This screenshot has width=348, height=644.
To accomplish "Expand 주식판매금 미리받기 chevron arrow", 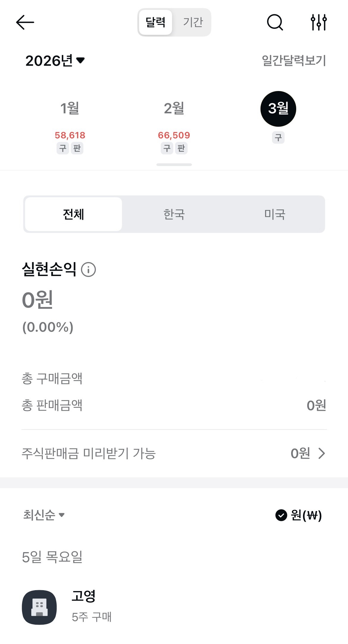I will pyautogui.click(x=322, y=453).
